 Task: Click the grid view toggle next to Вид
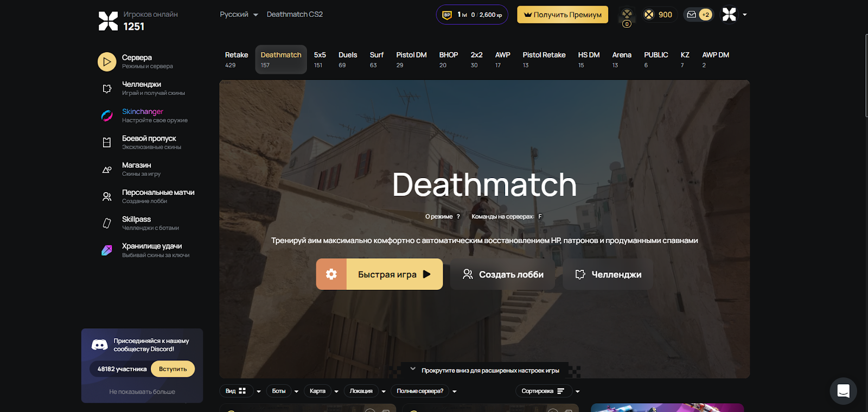tap(242, 391)
